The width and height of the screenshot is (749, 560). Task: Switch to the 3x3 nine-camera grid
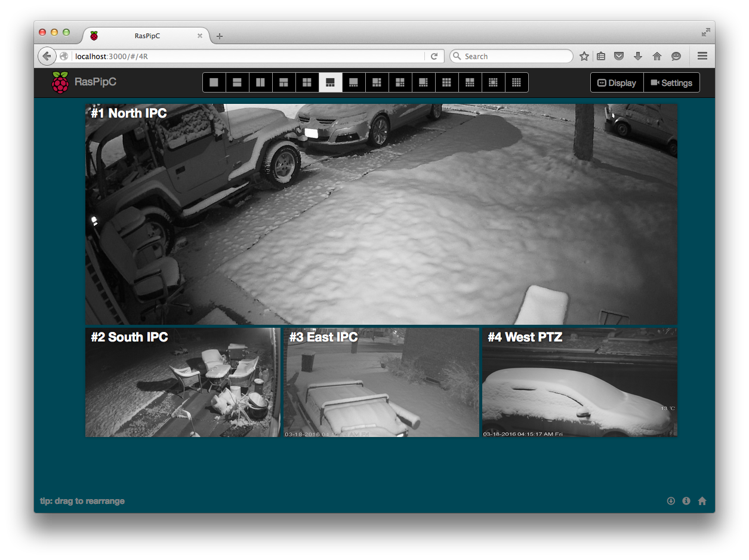(x=446, y=82)
